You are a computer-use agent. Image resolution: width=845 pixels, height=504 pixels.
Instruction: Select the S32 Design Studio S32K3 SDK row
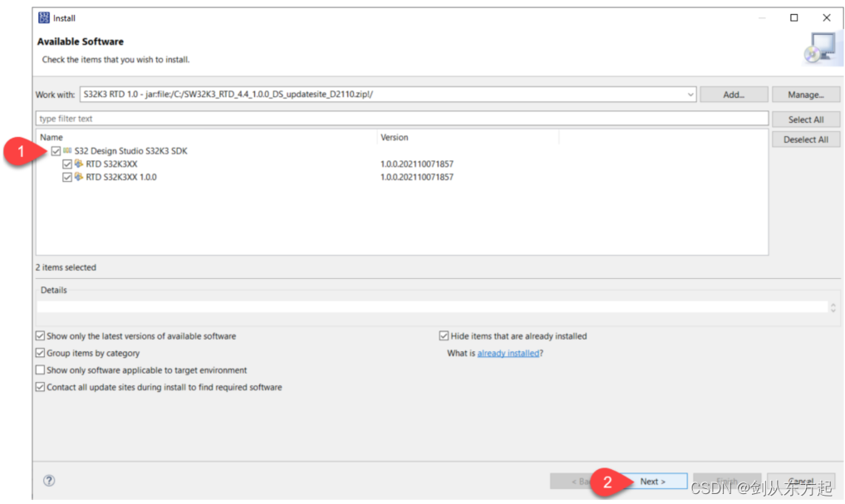pos(131,151)
